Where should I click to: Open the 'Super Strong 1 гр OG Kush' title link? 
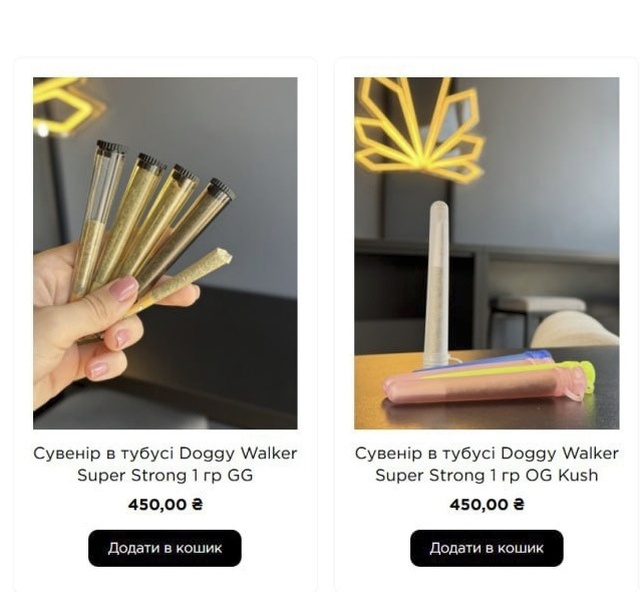click(487, 475)
